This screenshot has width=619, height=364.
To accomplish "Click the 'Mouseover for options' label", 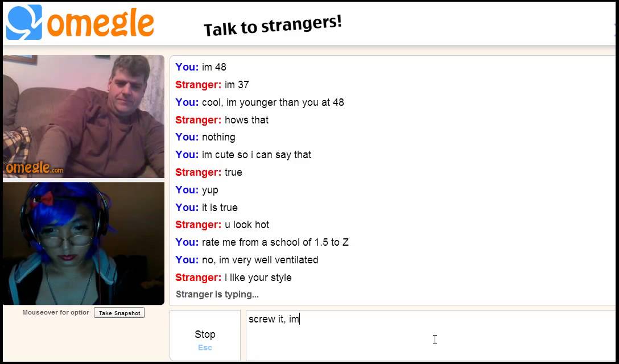I will [x=56, y=312].
